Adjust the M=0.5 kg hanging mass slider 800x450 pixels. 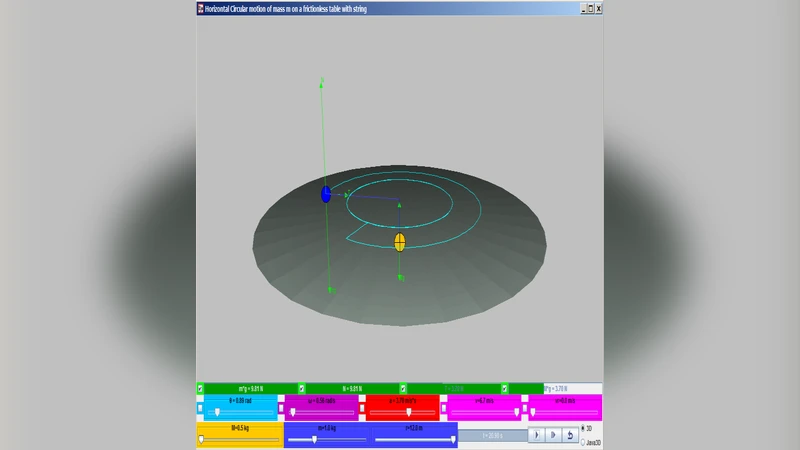(240, 439)
